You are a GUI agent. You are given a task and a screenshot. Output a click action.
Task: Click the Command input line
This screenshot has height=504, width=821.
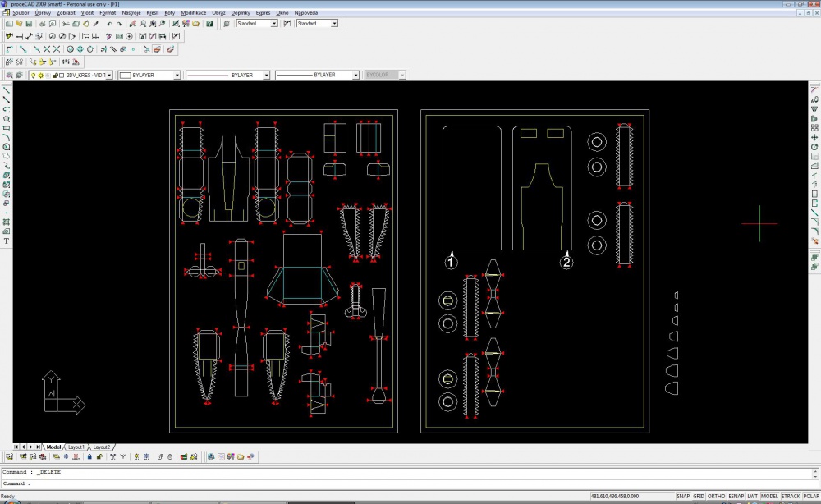pyautogui.click(x=406, y=483)
